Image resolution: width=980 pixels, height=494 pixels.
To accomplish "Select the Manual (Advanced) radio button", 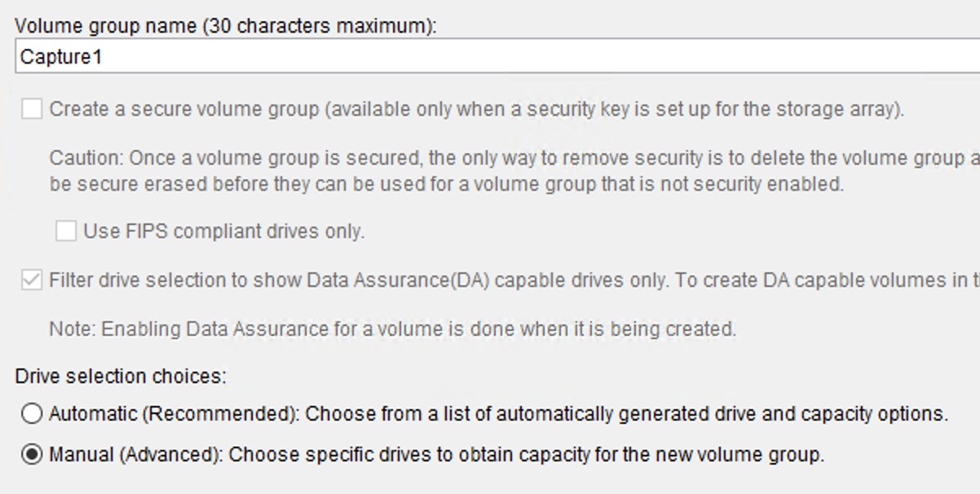I will 32,455.
